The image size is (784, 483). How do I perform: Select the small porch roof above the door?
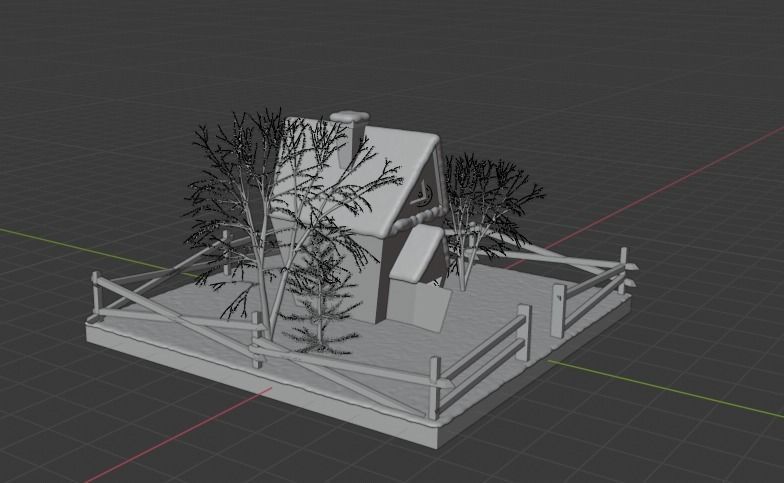(x=416, y=253)
